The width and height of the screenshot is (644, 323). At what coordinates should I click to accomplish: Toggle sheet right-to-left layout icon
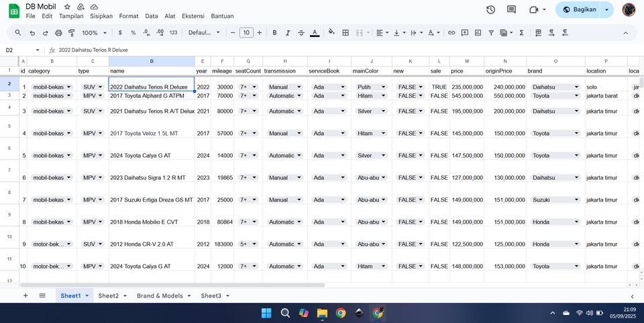point(538,33)
